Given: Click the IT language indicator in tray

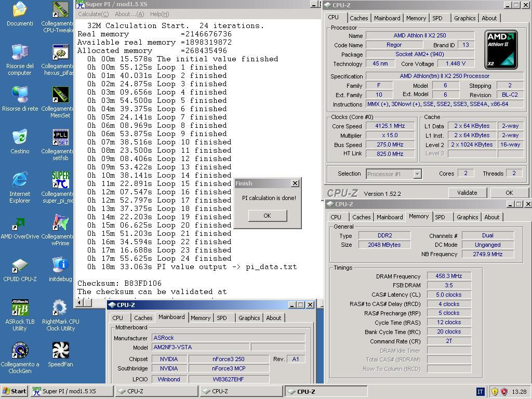Looking at the screenshot, I should 480,392.
